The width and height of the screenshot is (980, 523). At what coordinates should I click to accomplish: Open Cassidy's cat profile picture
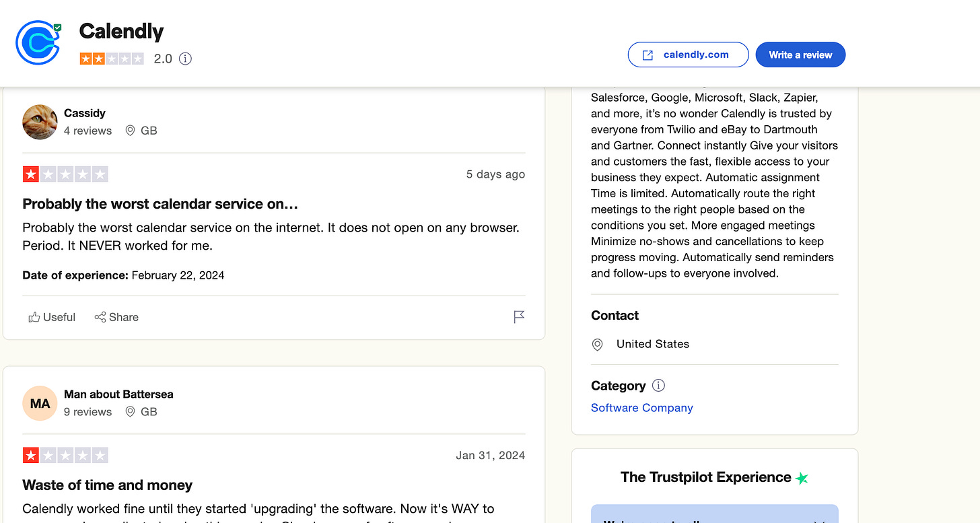pyautogui.click(x=40, y=122)
